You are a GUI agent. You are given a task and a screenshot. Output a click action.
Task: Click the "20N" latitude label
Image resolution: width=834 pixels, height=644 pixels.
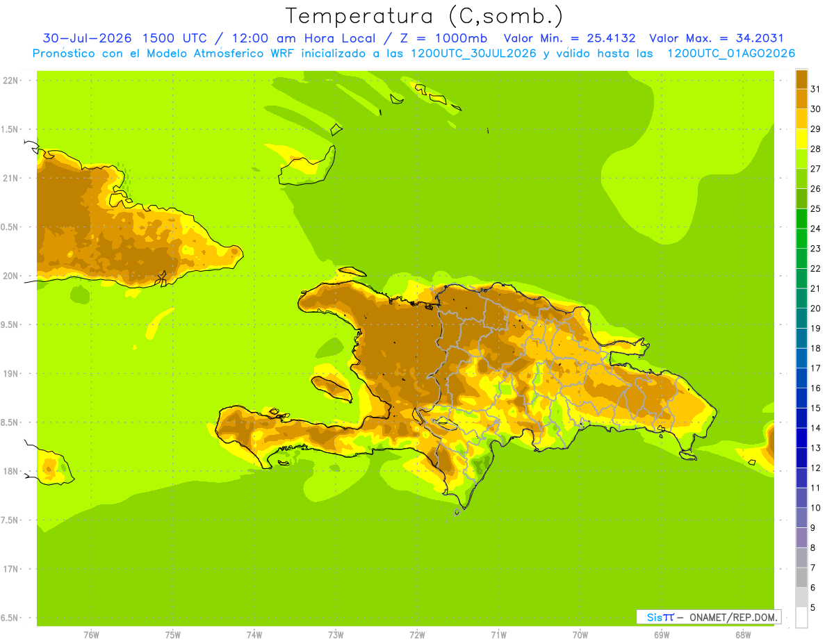(12, 276)
